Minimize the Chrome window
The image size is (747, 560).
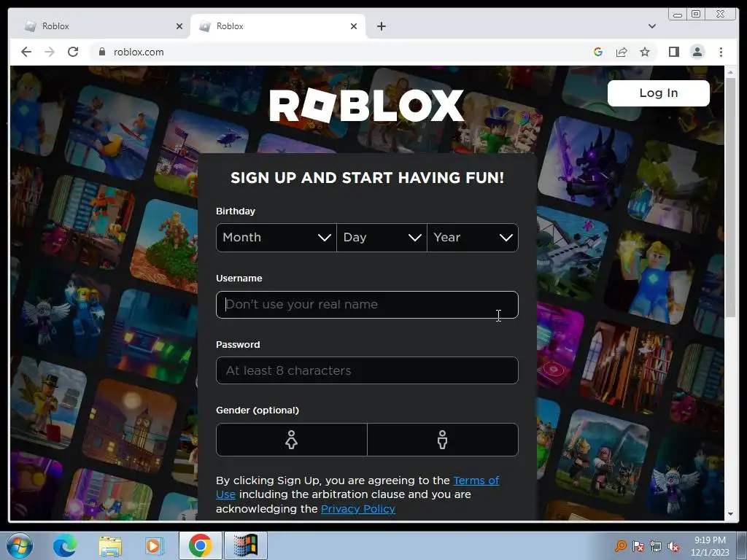coord(678,15)
